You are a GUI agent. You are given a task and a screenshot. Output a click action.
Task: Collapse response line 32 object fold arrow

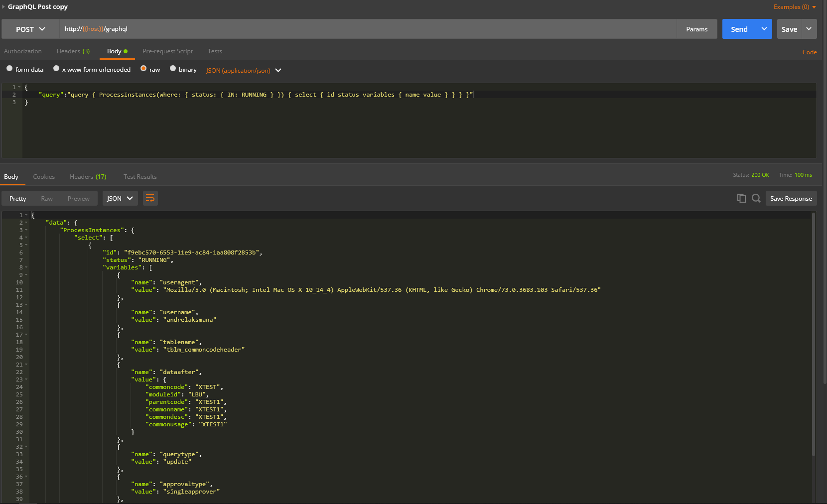tap(26, 447)
